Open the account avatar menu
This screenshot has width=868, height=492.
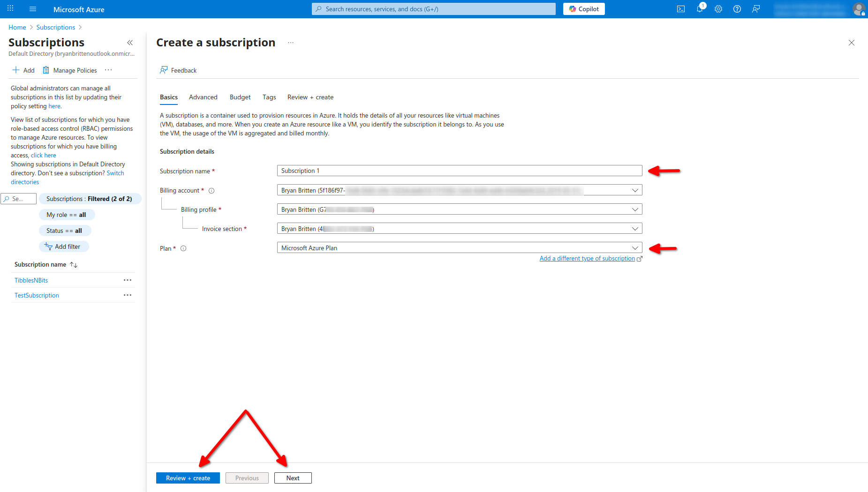(859, 9)
